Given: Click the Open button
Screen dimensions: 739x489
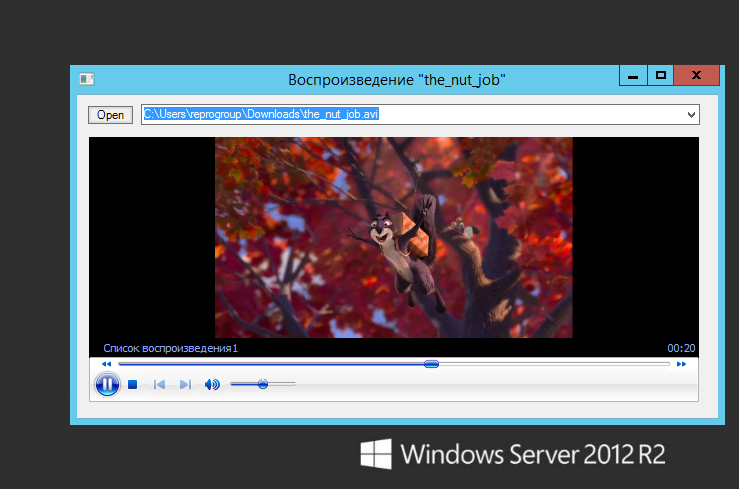Looking at the screenshot, I should click(110, 115).
